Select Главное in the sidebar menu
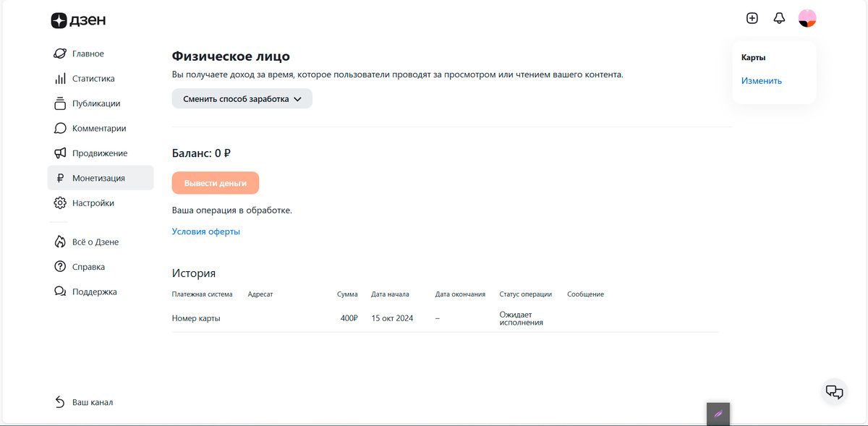Screen dimensions: 868x426 (88, 54)
